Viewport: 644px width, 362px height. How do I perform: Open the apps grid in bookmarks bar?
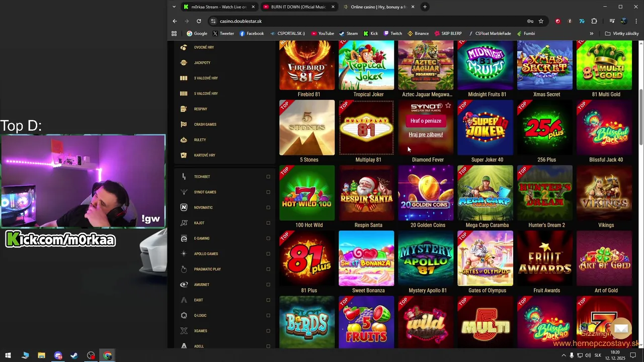click(174, 34)
